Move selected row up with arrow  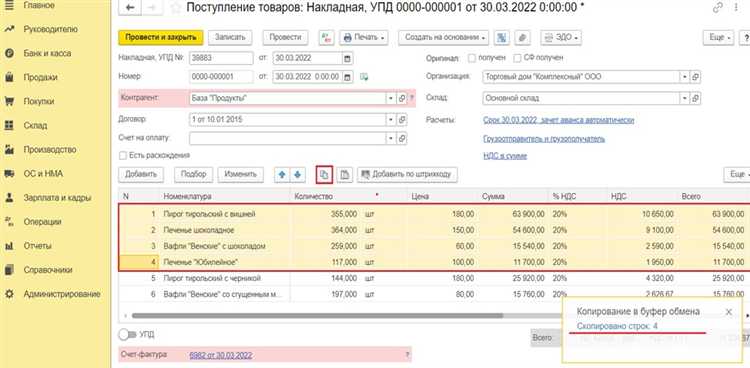point(282,175)
